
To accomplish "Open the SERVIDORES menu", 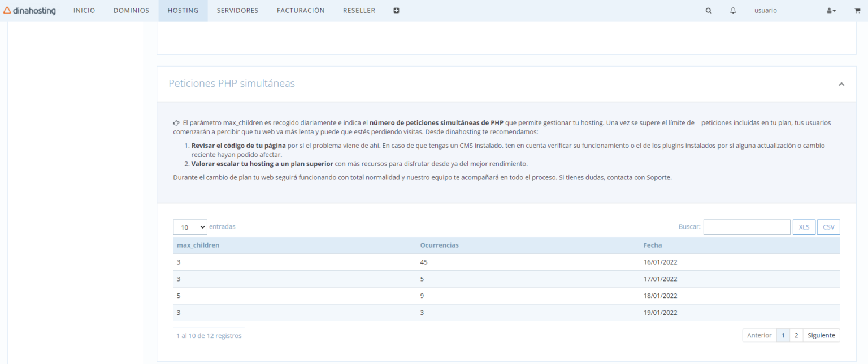I will (x=237, y=11).
